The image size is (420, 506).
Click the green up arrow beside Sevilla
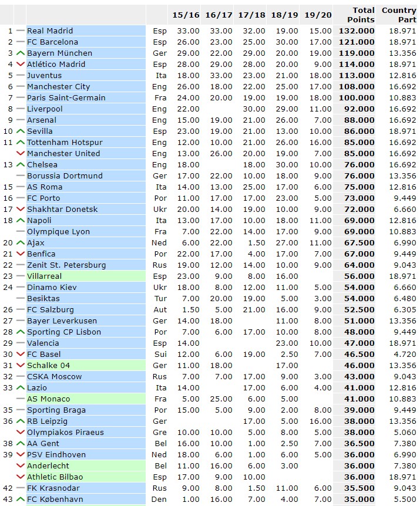[x=21, y=131]
